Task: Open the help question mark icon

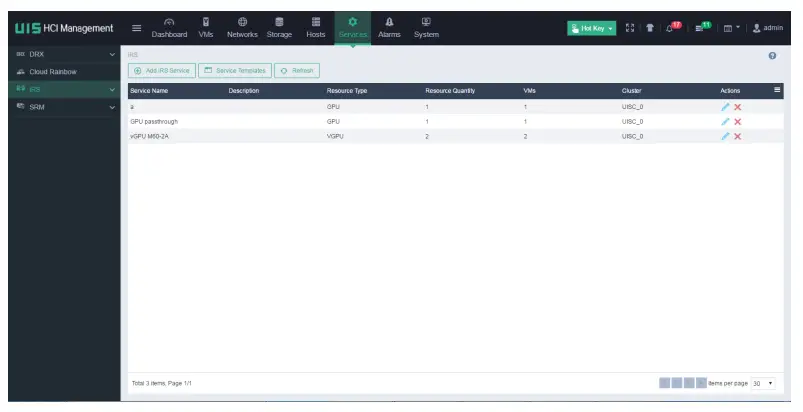Action: pyautogui.click(x=772, y=56)
